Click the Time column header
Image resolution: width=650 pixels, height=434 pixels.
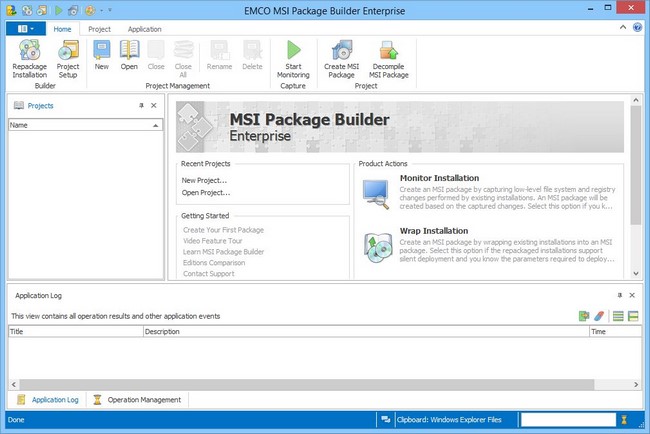616,332
